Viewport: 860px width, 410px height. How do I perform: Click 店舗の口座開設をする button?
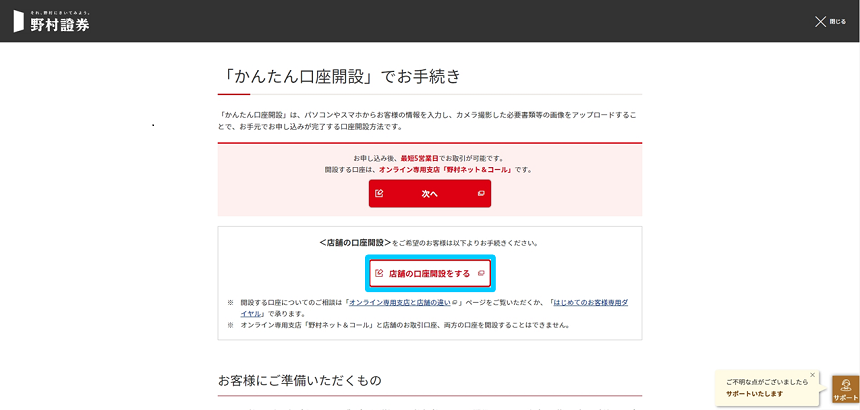point(430,273)
